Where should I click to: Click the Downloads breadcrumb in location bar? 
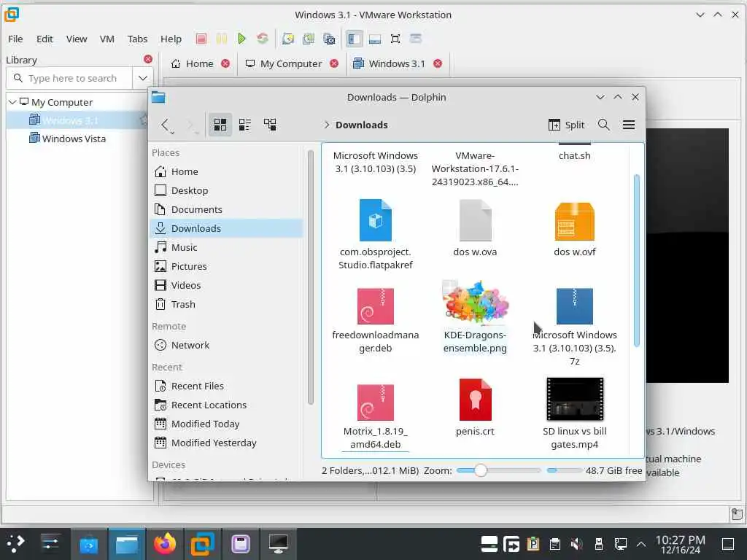tap(362, 125)
